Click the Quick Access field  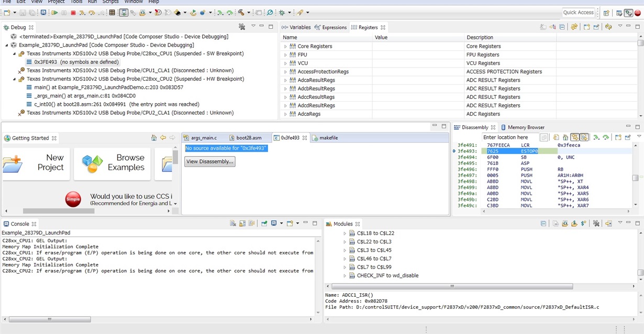pos(579,13)
